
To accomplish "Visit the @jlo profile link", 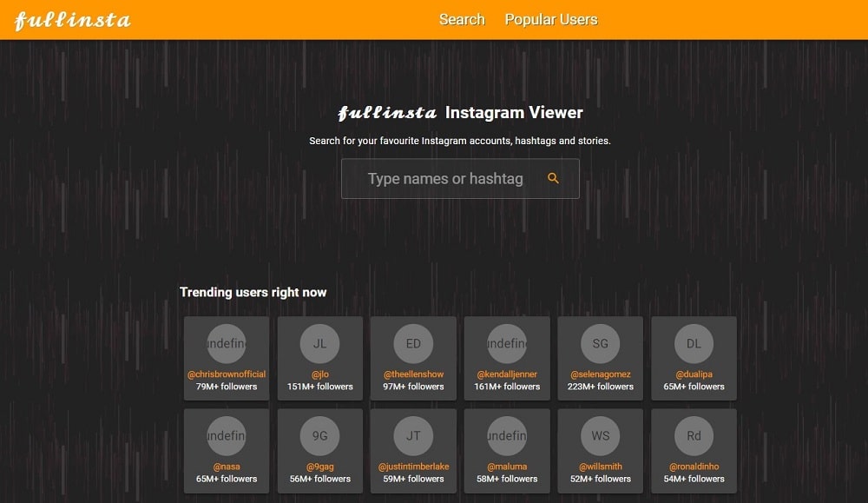I will [320, 374].
